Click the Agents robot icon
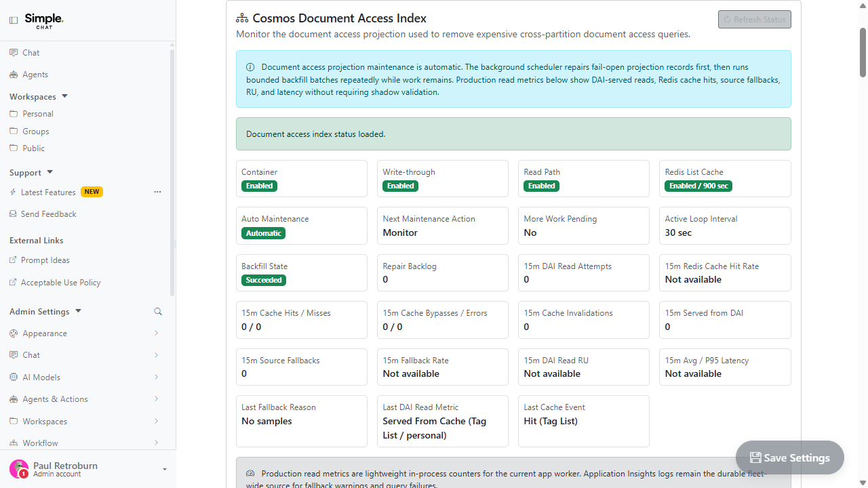 click(x=14, y=75)
